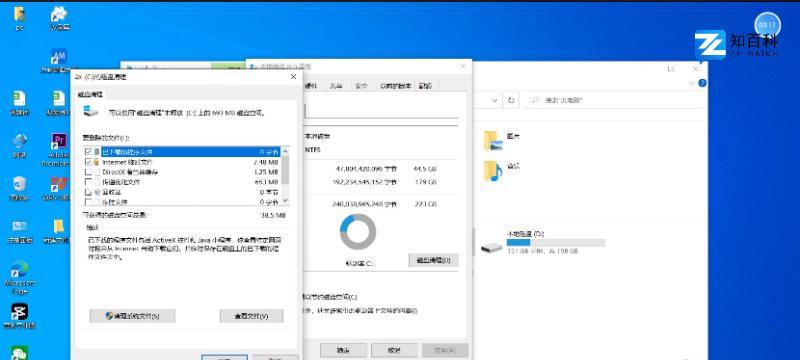The width and height of the screenshot is (800, 360).
Task: Click the NTFS file system label
Action: click(312, 149)
